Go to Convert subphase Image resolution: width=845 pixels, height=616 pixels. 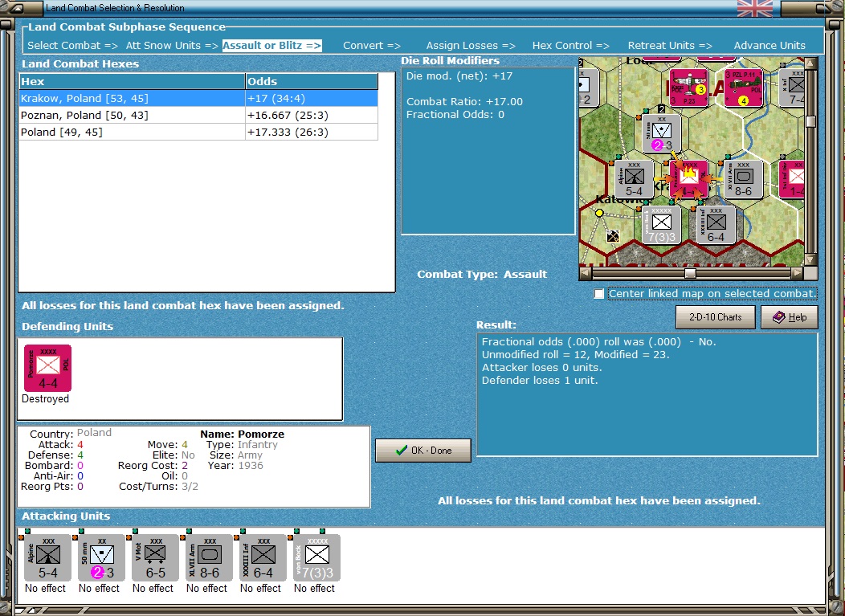pos(372,45)
